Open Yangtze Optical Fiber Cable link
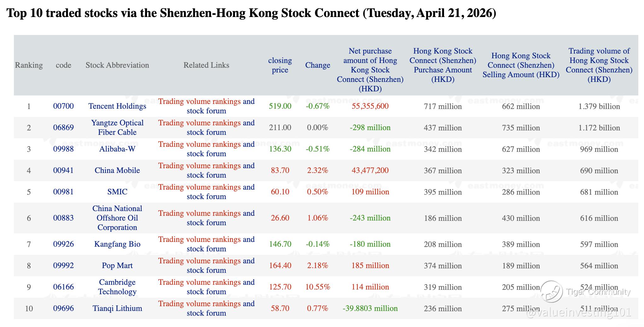 coord(117,128)
